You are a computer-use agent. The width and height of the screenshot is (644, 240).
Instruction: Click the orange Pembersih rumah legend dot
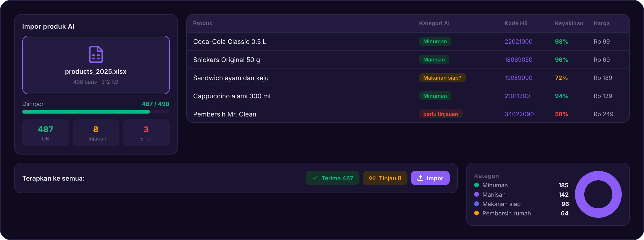477,213
